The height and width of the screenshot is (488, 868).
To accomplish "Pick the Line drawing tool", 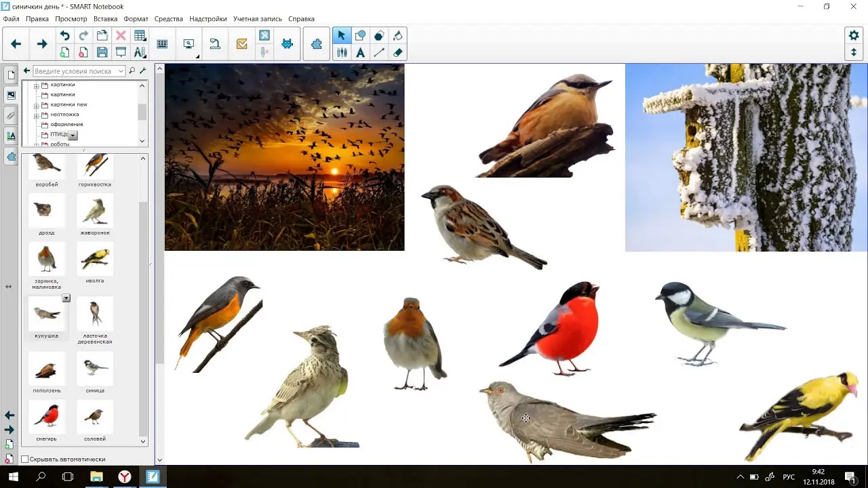I will point(379,52).
